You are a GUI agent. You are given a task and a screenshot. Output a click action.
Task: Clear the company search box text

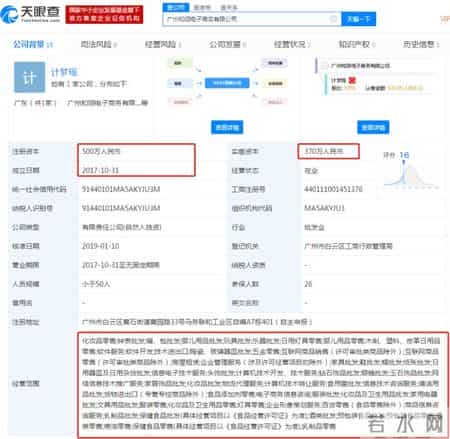(x=333, y=19)
